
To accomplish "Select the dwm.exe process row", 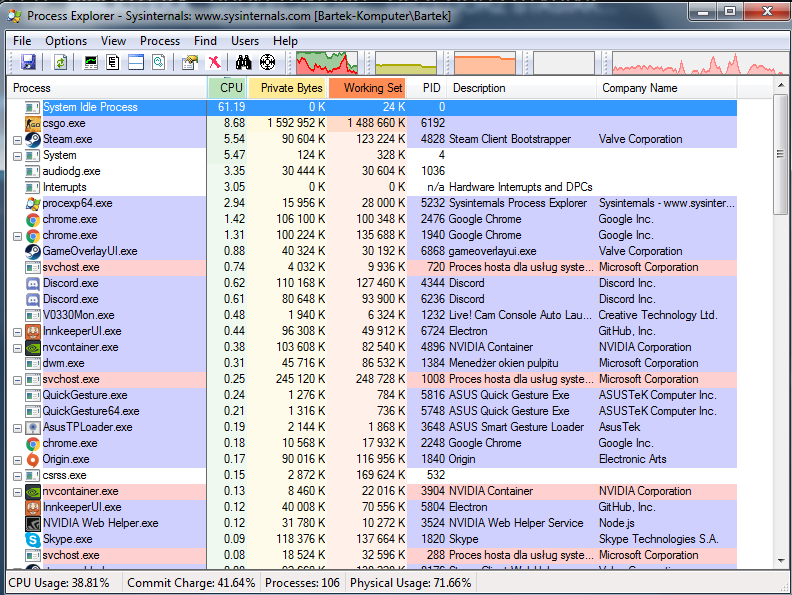I will click(372, 363).
